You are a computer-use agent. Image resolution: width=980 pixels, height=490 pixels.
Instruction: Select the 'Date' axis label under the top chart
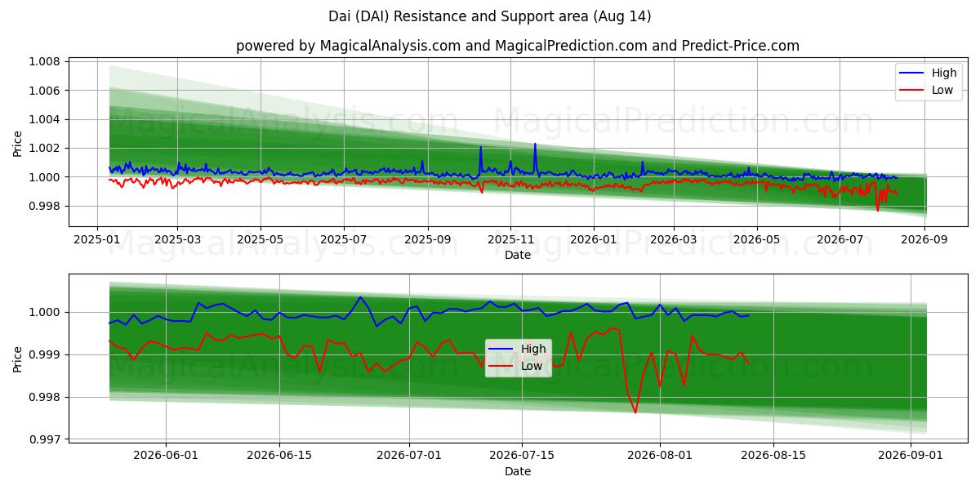[518, 255]
